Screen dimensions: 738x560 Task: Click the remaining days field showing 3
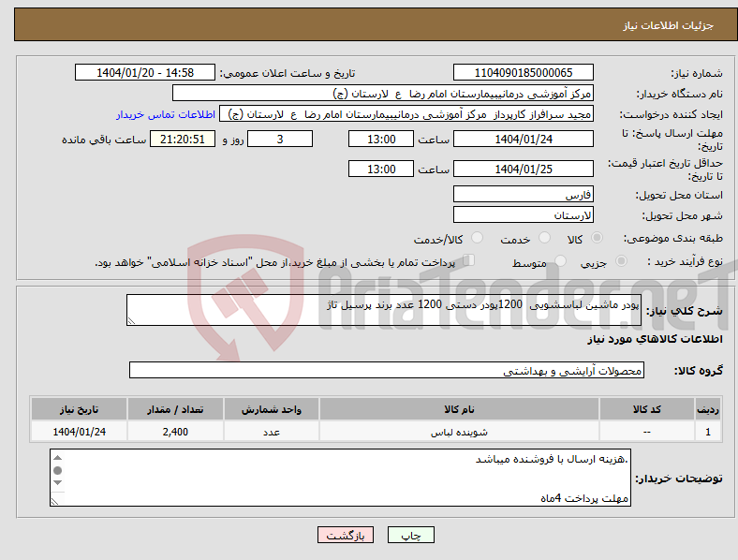(x=280, y=139)
